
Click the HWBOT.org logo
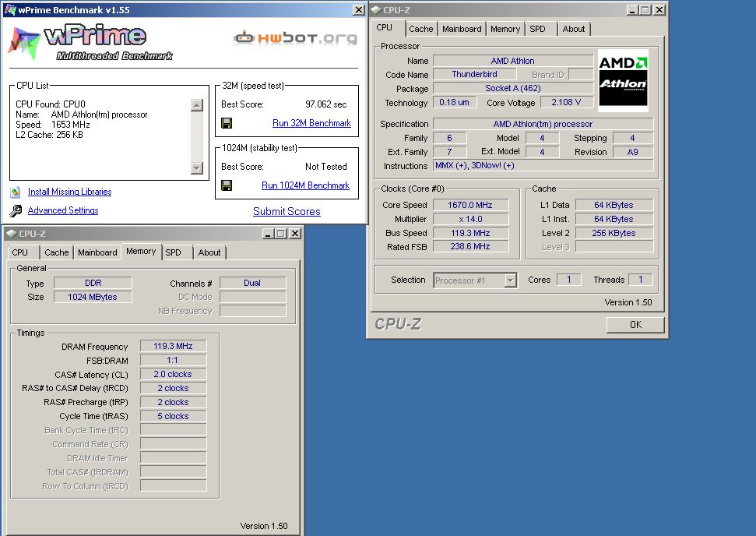(x=296, y=37)
